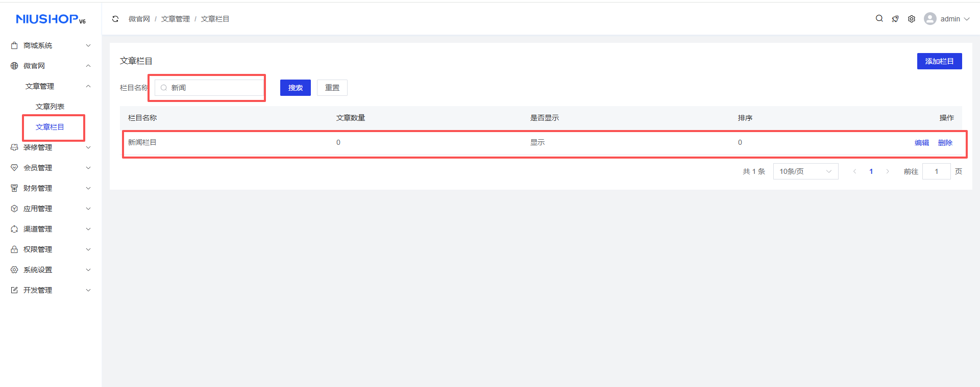Image resolution: width=980 pixels, height=387 pixels.
Task: Click the NIUSHOP logo
Action: 51,19
